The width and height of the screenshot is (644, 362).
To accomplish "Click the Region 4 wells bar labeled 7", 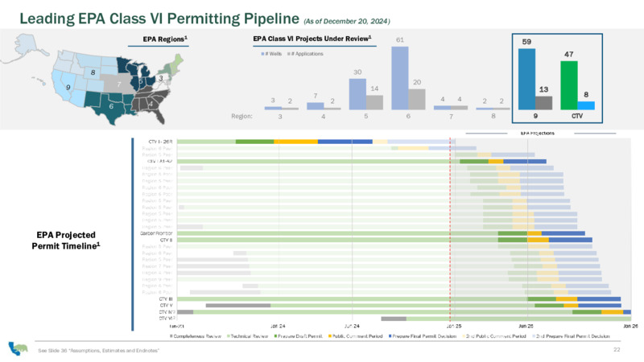I will pos(315,106).
